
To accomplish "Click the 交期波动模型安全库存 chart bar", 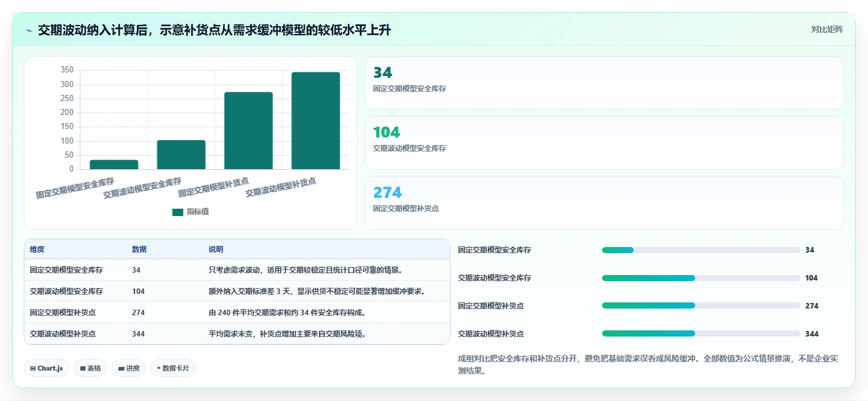I will point(181,155).
